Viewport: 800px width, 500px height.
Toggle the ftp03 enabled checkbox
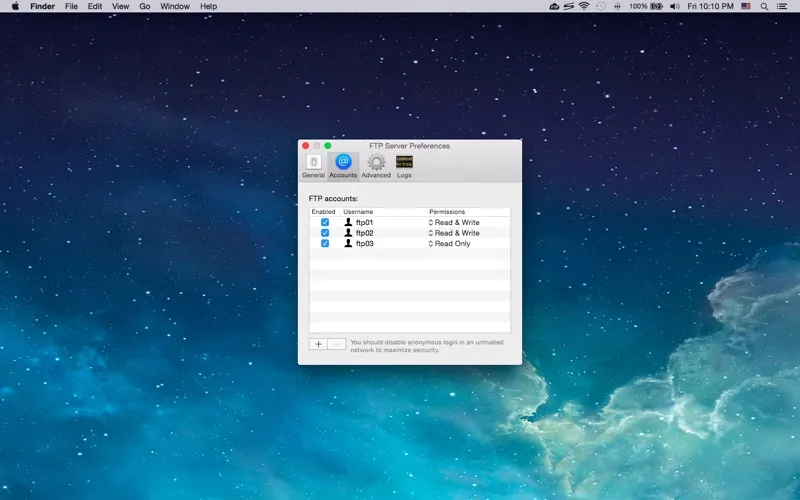coord(324,243)
